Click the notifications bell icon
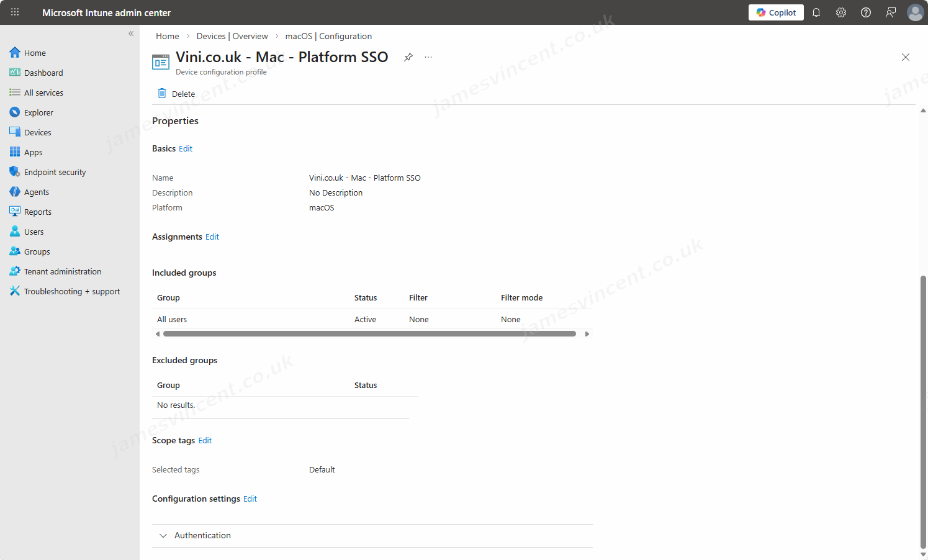The height and width of the screenshot is (560, 928). pos(816,12)
